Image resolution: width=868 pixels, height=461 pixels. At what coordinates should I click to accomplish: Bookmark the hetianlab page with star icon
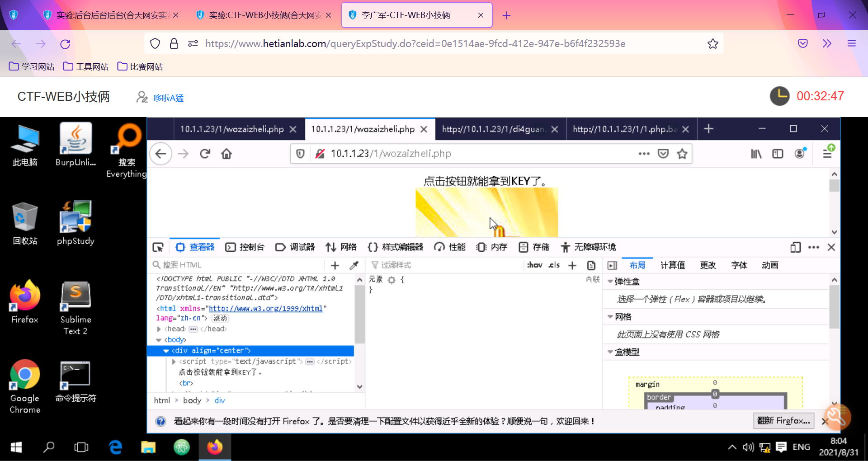713,44
